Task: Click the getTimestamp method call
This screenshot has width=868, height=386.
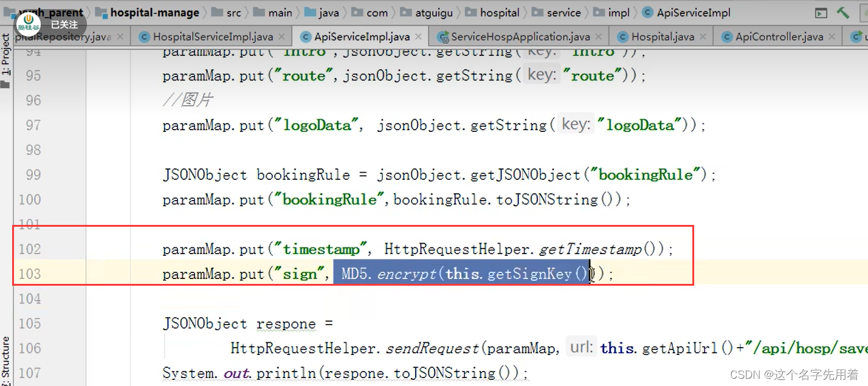Action: pyautogui.click(x=590, y=249)
